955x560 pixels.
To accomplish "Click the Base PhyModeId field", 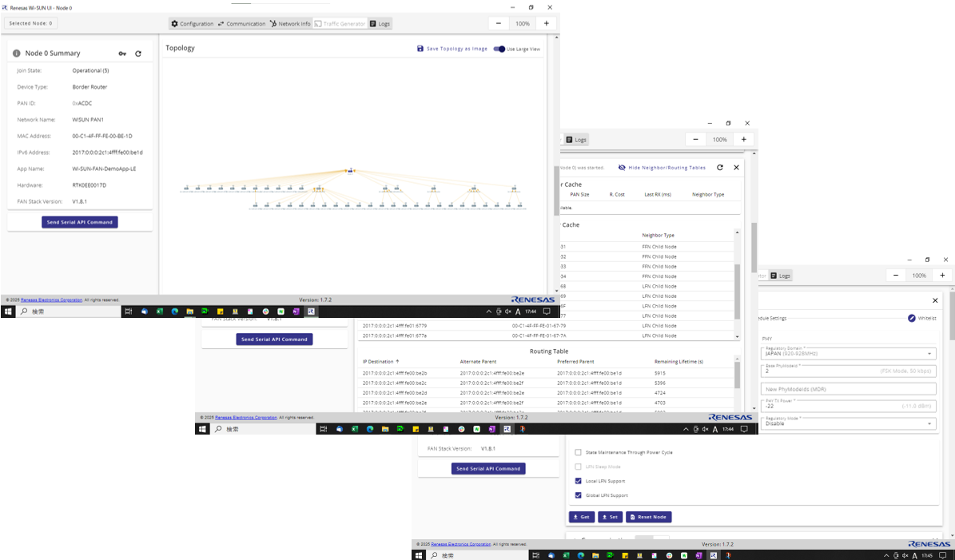I will click(x=849, y=371).
